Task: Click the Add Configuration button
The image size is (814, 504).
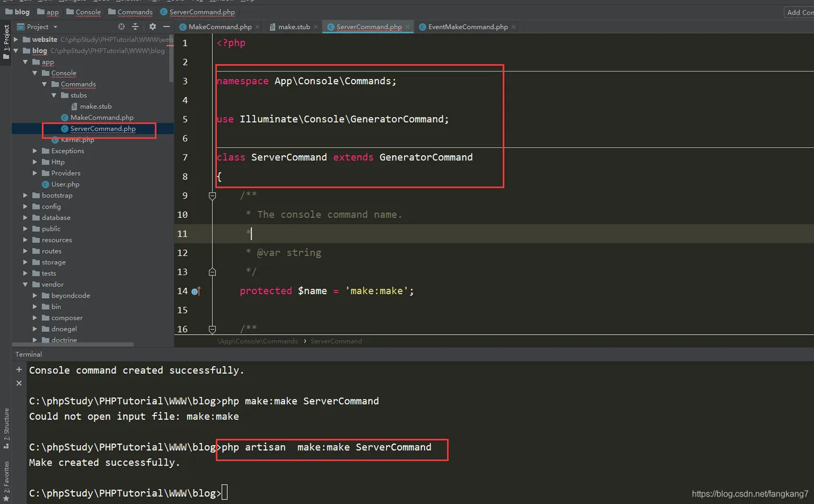Action: (x=799, y=12)
